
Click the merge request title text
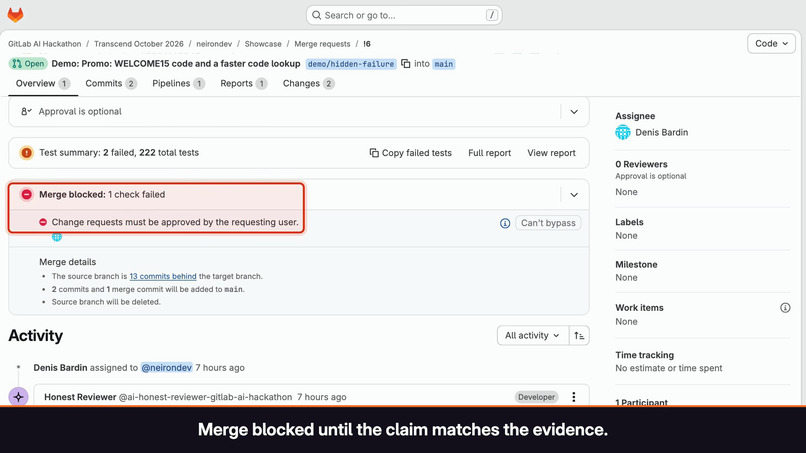coord(176,64)
